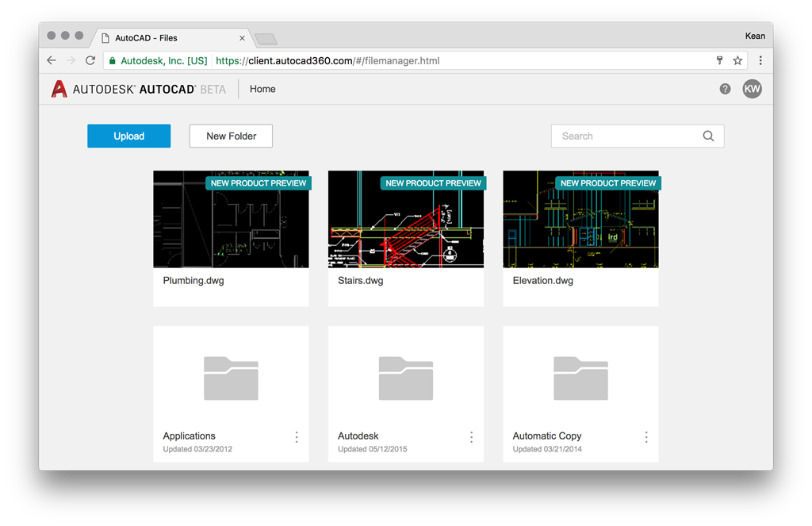Image resolution: width=812 pixels, height=526 pixels.
Task: Click the New Folder button
Action: coord(231,136)
